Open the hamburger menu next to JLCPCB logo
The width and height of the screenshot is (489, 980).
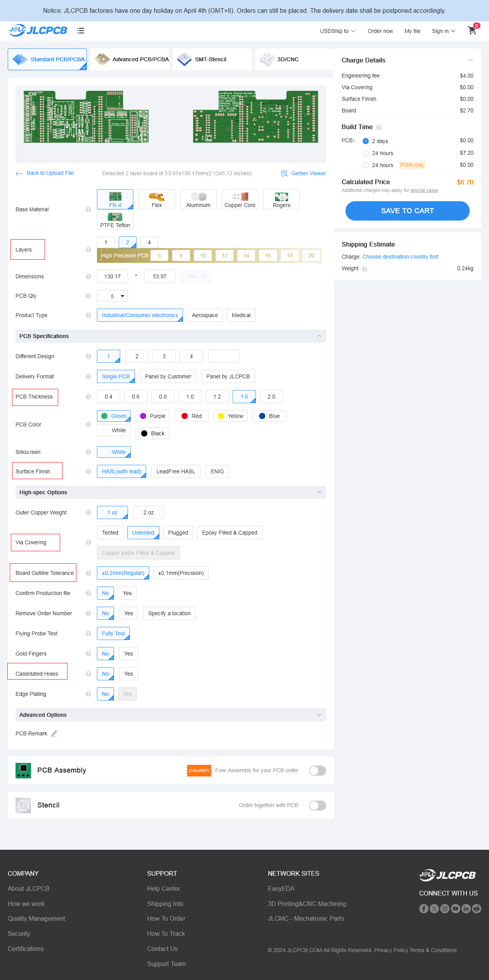81,31
